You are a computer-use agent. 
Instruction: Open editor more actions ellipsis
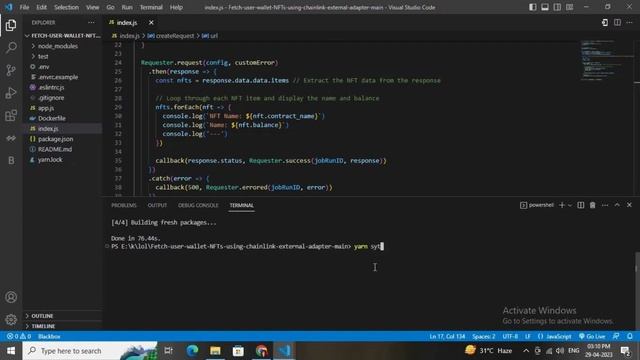click(x=629, y=22)
